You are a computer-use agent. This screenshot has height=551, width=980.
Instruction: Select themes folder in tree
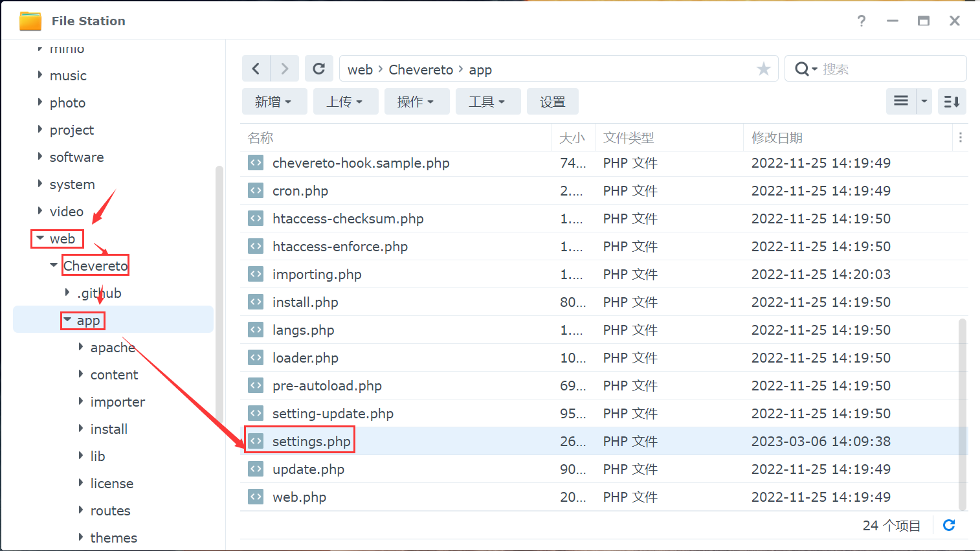(113, 538)
